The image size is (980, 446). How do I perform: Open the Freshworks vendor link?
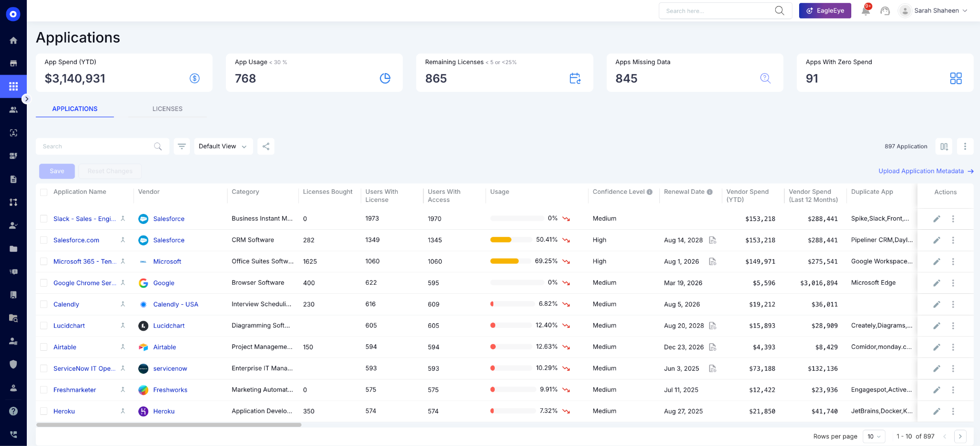coord(170,390)
